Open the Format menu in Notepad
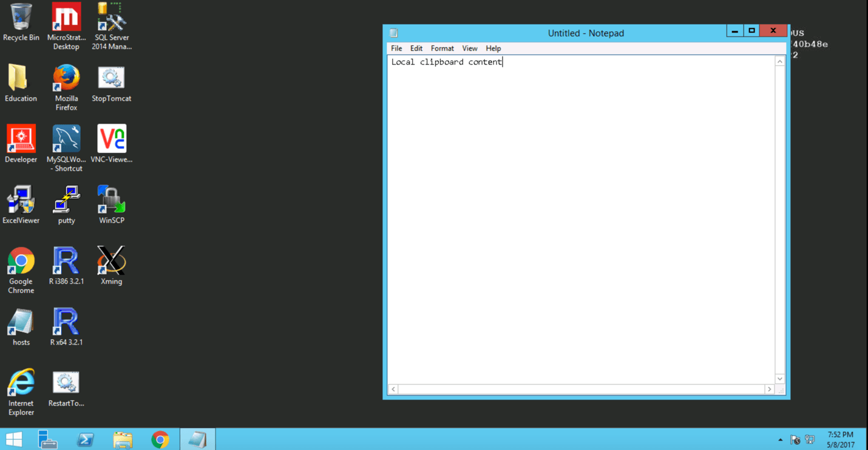868x450 pixels. click(442, 49)
